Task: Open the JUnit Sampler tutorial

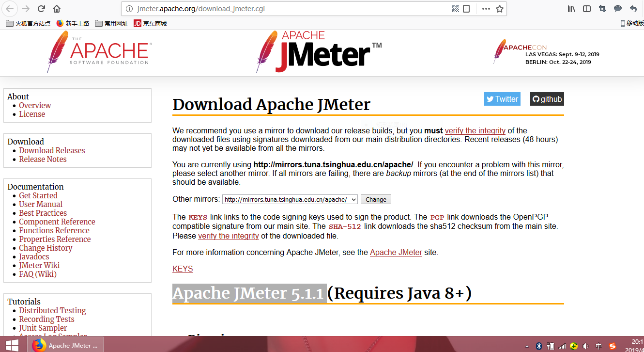Action: pyautogui.click(x=43, y=328)
